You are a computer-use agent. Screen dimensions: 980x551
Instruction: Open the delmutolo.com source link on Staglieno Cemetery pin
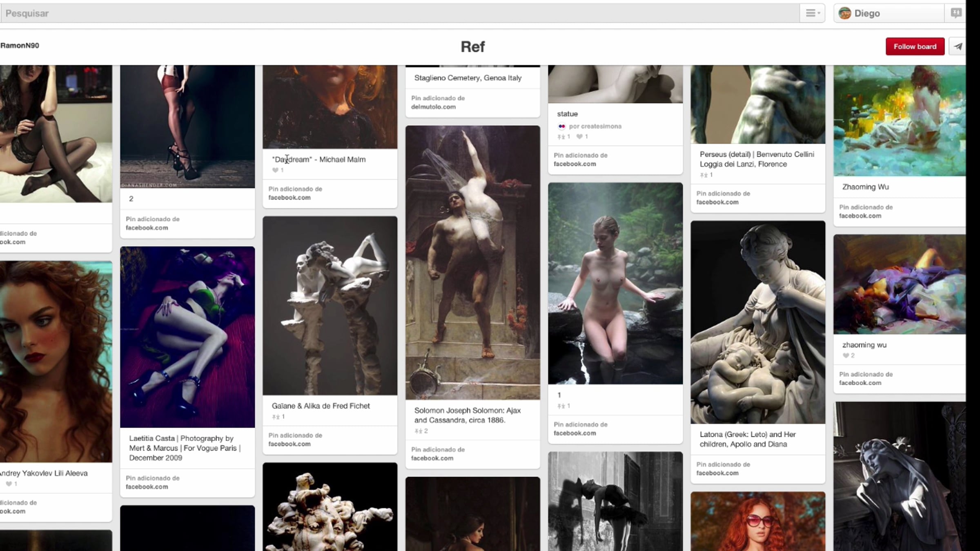coord(433,107)
